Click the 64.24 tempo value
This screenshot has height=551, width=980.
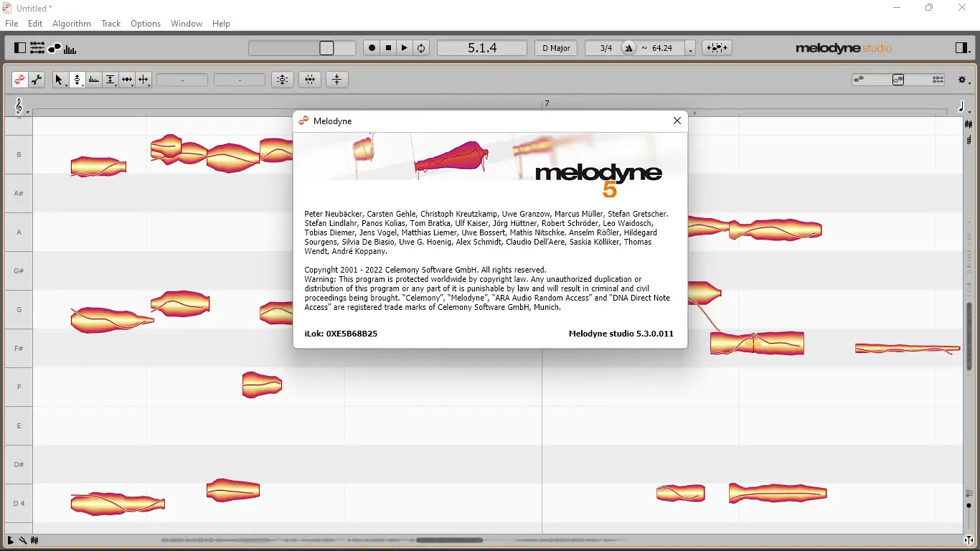coord(662,48)
